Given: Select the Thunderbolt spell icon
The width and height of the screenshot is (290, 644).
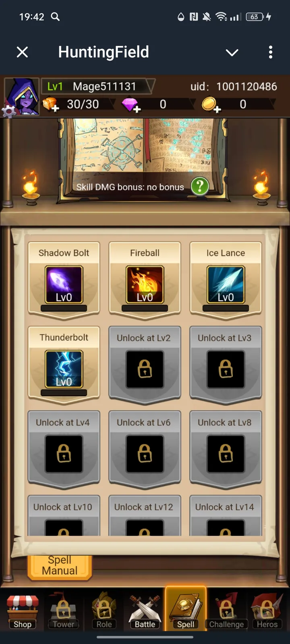Looking at the screenshot, I should (x=64, y=369).
